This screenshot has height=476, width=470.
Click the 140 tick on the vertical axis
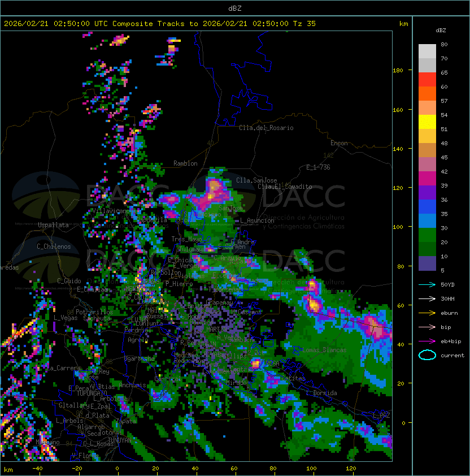pos(398,149)
